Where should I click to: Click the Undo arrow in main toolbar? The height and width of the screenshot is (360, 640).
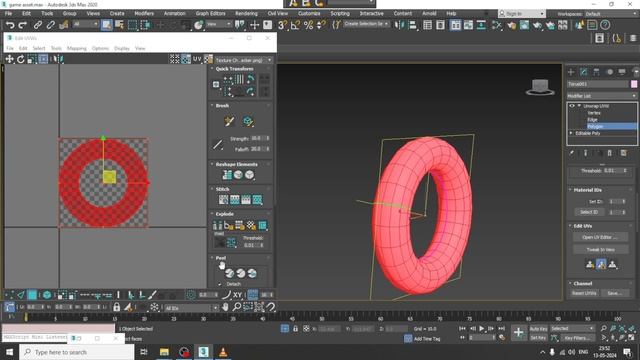[x=10, y=25]
